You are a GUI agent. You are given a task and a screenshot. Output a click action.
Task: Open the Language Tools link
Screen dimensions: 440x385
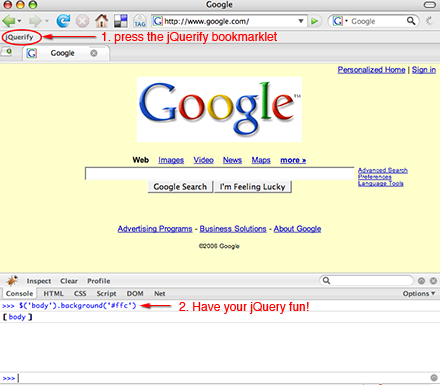click(x=381, y=183)
